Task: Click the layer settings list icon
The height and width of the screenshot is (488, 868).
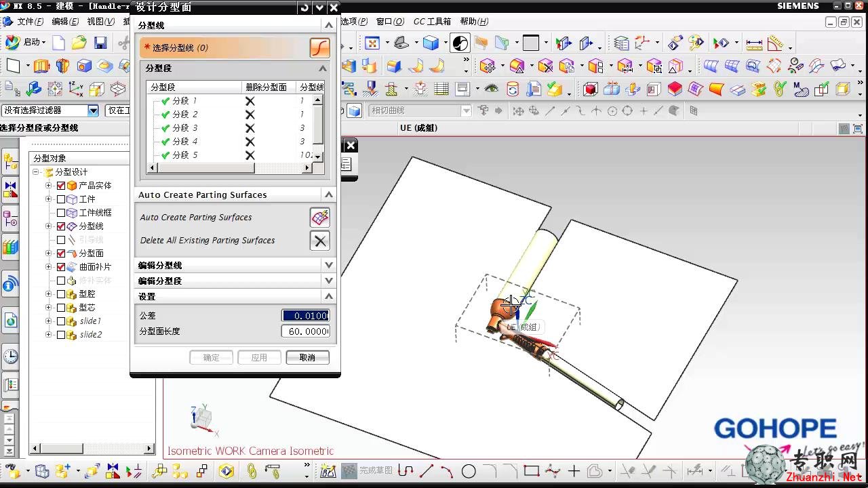Action: [x=621, y=43]
